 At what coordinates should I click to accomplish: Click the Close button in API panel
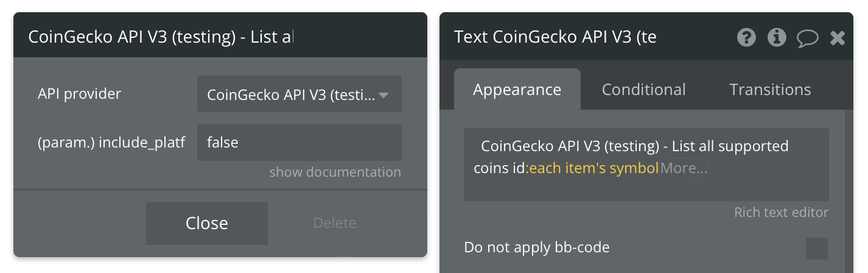tap(206, 223)
